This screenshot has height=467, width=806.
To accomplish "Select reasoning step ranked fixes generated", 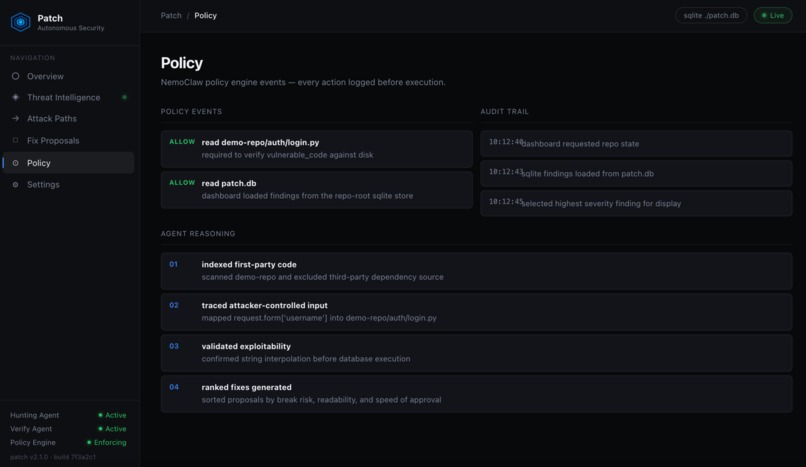I will pyautogui.click(x=477, y=394).
